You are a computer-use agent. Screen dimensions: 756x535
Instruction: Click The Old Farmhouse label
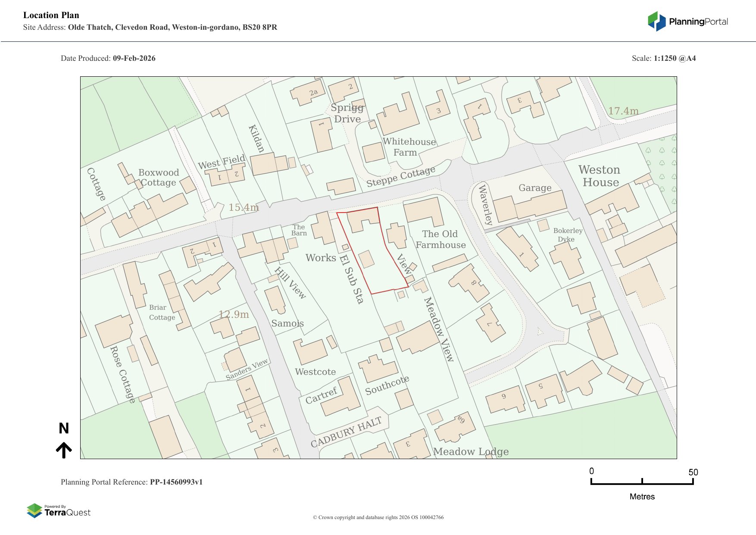pos(440,239)
